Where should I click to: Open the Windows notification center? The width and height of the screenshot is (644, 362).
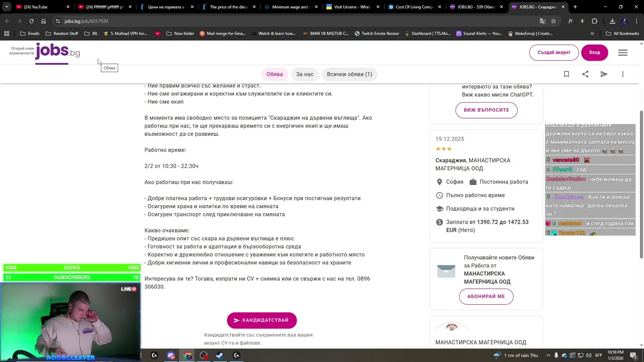point(633,355)
